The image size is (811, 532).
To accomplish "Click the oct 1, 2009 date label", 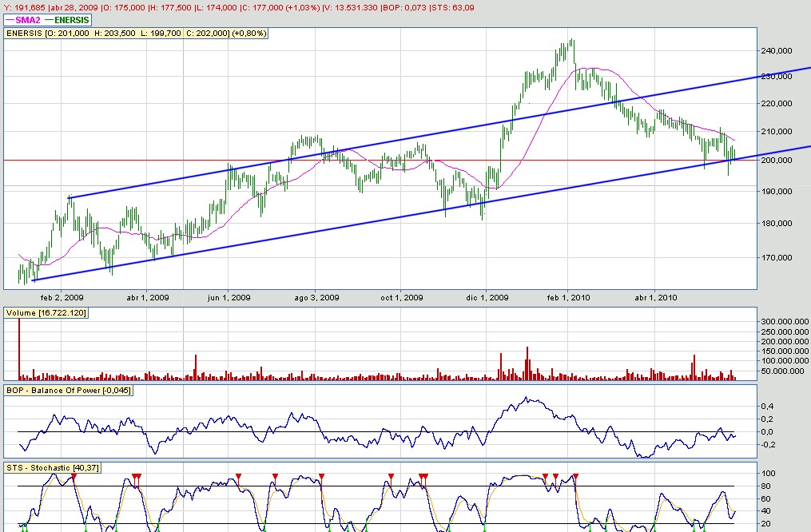I will click(x=402, y=298).
